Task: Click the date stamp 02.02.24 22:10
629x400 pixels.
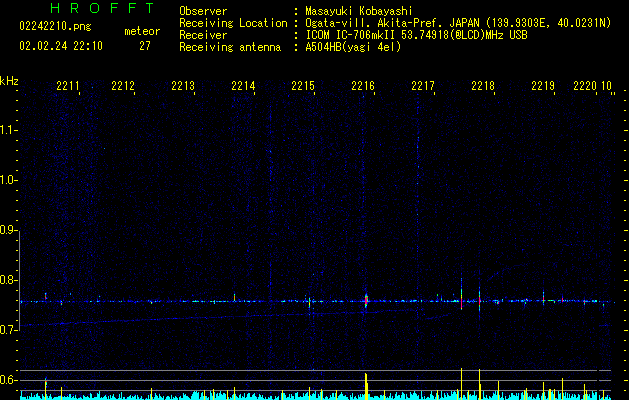Action: pyautogui.click(x=61, y=46)
